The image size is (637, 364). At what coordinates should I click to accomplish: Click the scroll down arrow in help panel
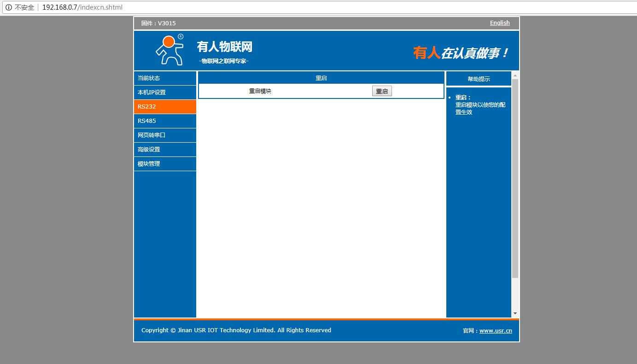pos(515,313)
